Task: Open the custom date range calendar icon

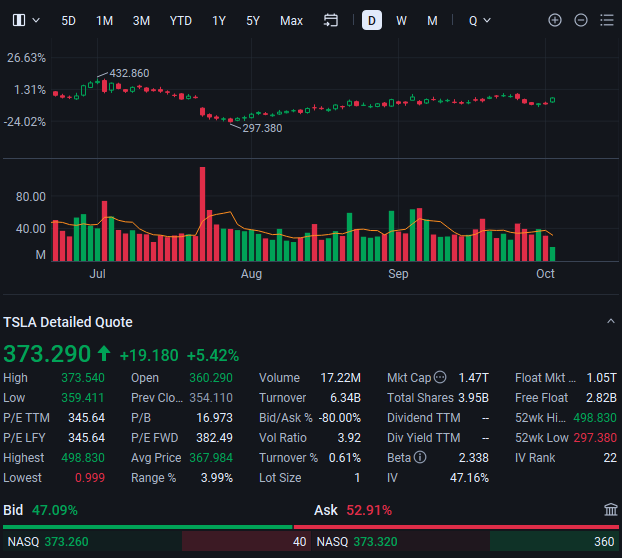Action: pos(331,20)
